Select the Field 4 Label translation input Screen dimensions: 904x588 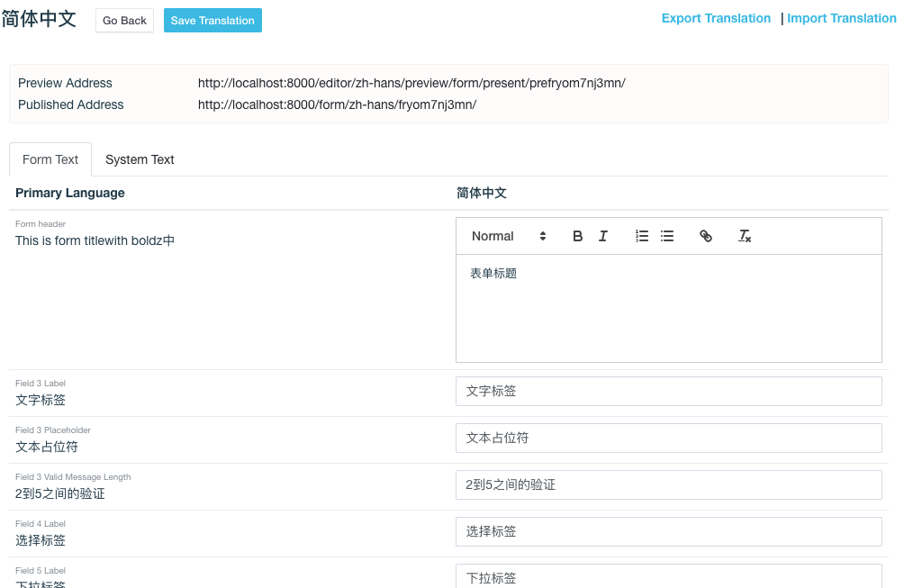[668, 531]
